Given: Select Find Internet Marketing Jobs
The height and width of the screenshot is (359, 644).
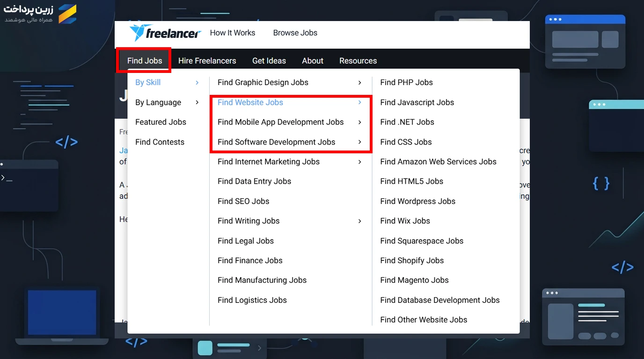Looking at the screenshot, I should tap(269, 162).
